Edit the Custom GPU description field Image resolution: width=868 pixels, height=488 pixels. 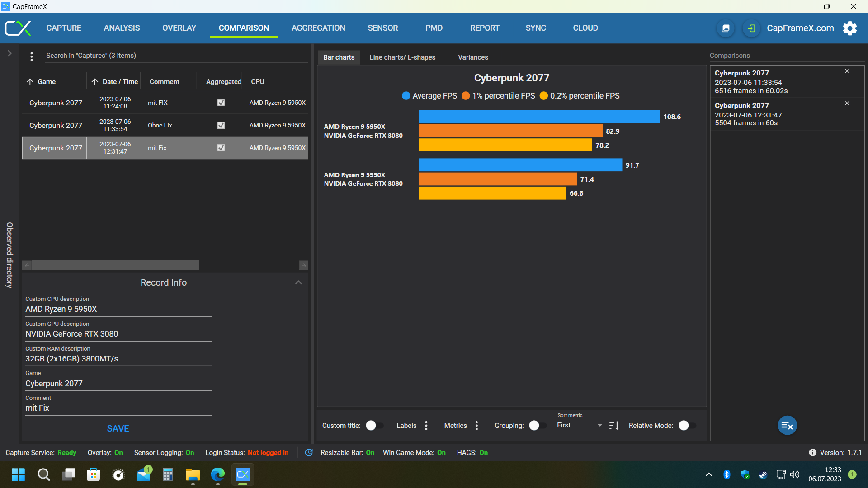click(118, 334)
